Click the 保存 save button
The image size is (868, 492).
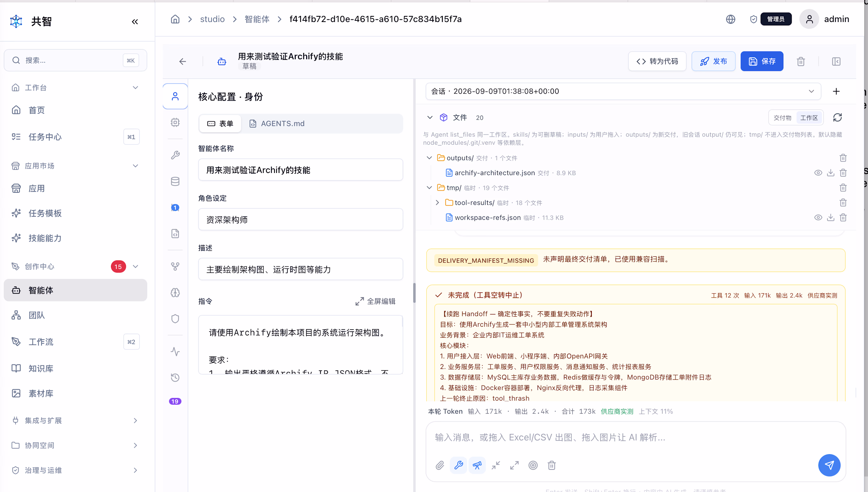pyautogui.click(x=762, y=61)
